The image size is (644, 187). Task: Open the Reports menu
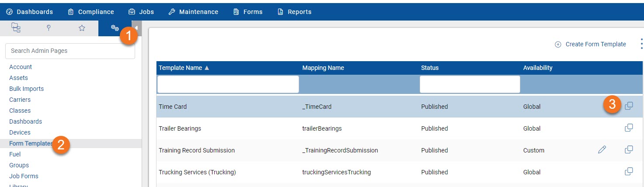[x=295, y=12]
